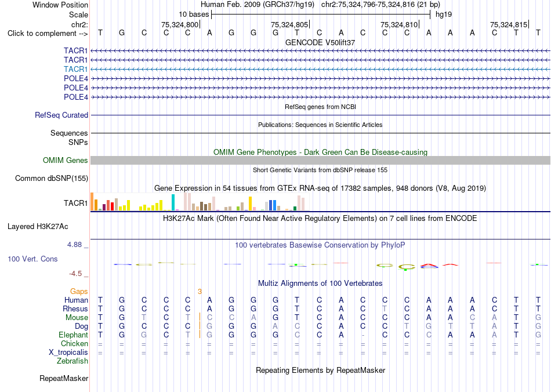Image resolution: width=551 pixels, height=392 pixels.
Task: Click the orange Gaps label
Action: pyautogui.click(x=79, y=292)
